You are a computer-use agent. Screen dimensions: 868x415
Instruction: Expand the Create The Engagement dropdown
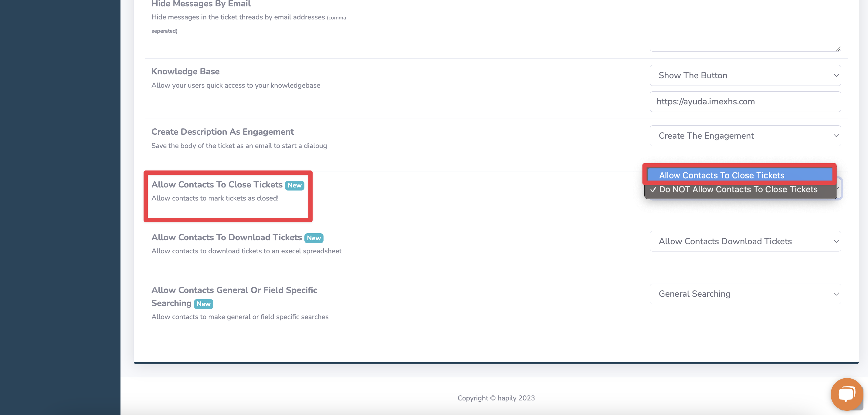[x=745, y=136]
